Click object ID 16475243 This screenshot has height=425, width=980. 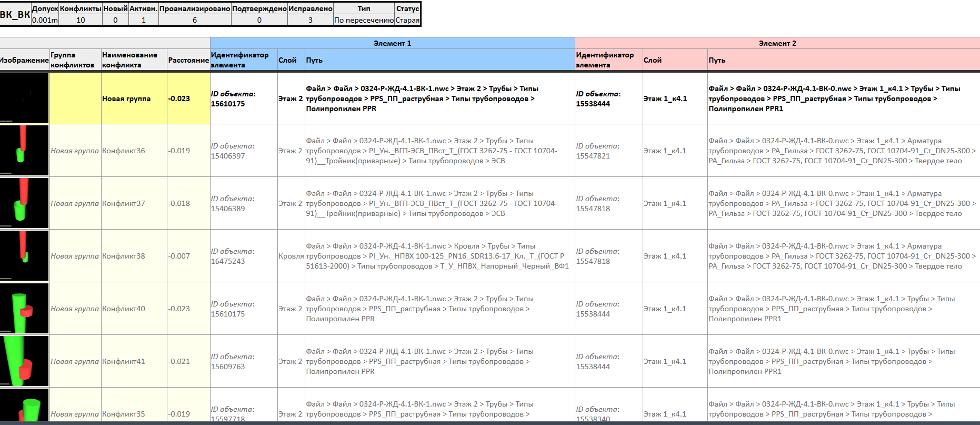[228, 261]
